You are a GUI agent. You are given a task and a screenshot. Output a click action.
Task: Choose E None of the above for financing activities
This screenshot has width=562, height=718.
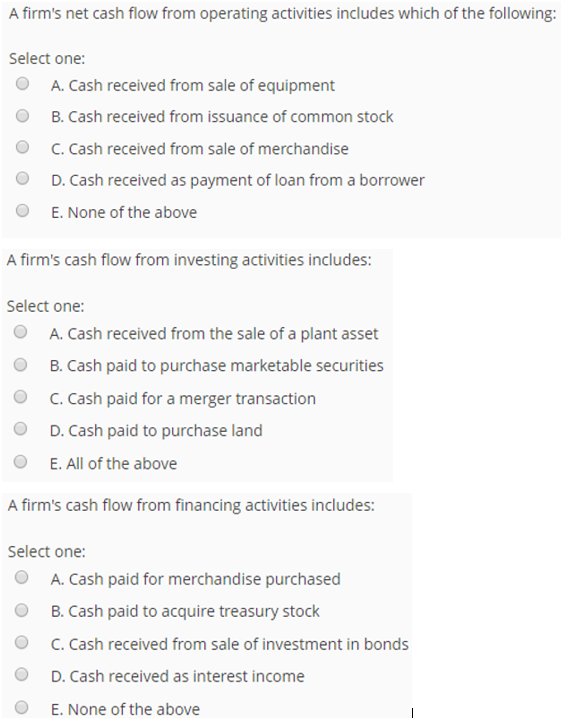(21, 707)
